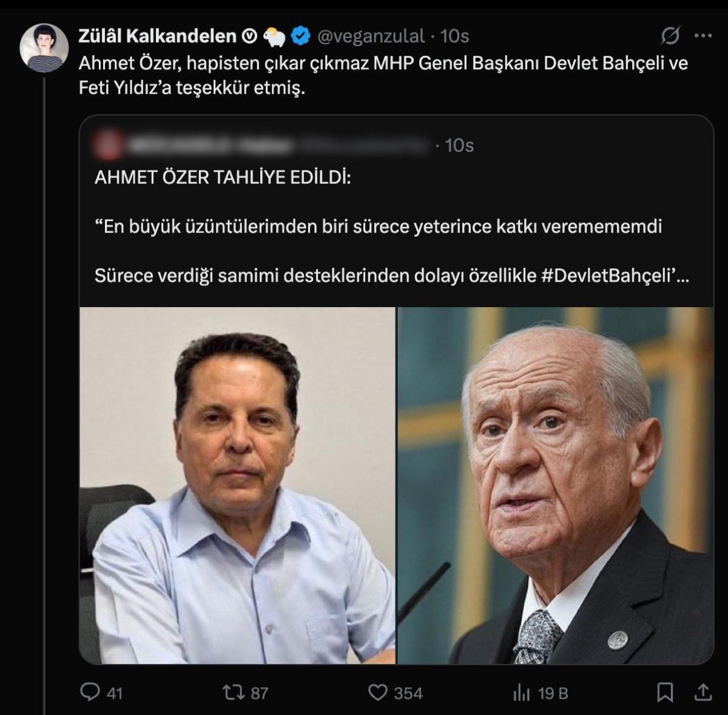Open the @veganzulal handle link

[371, 36]
